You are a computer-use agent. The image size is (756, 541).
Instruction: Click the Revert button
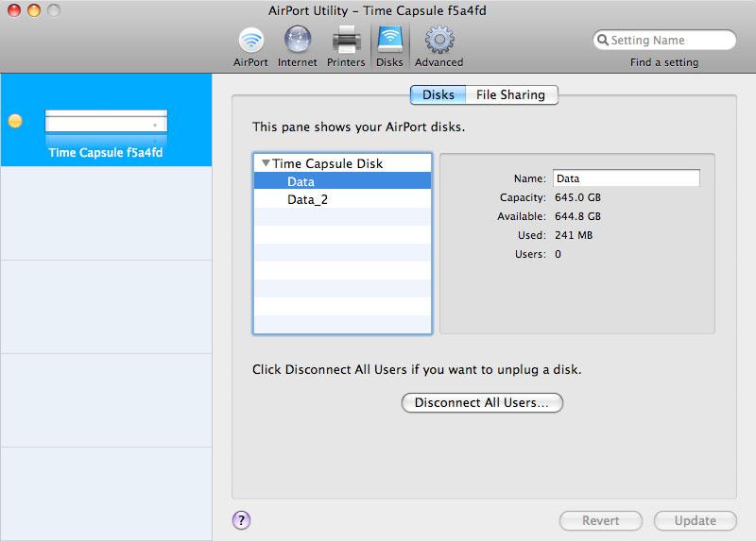pyautogui.click(x=601, y=520)
